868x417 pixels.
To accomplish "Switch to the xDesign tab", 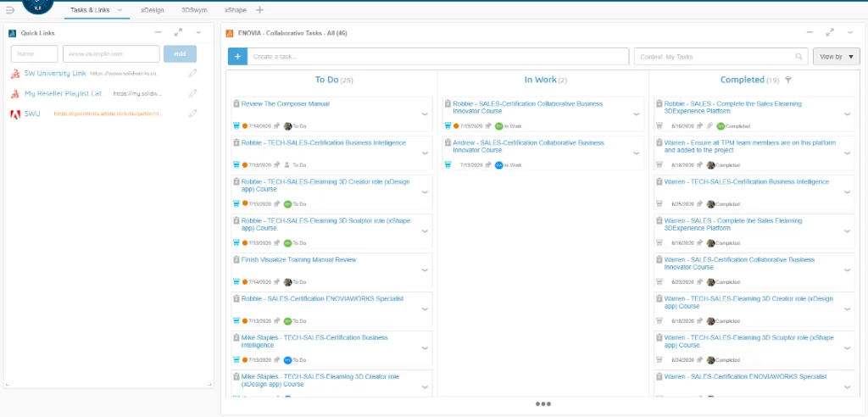I will click(x=153, y=10).
